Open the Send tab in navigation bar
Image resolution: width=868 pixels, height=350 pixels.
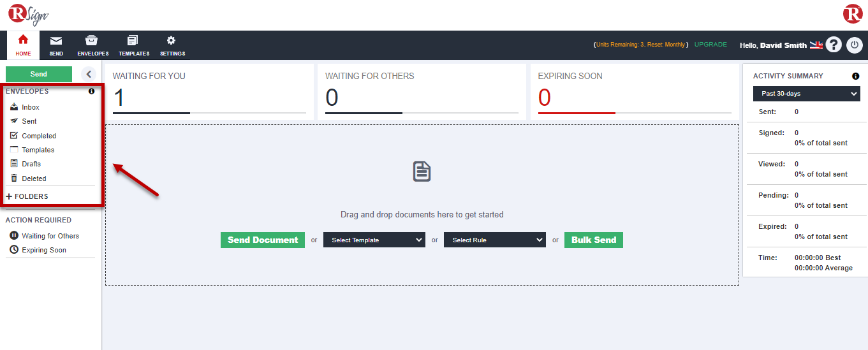56,45
